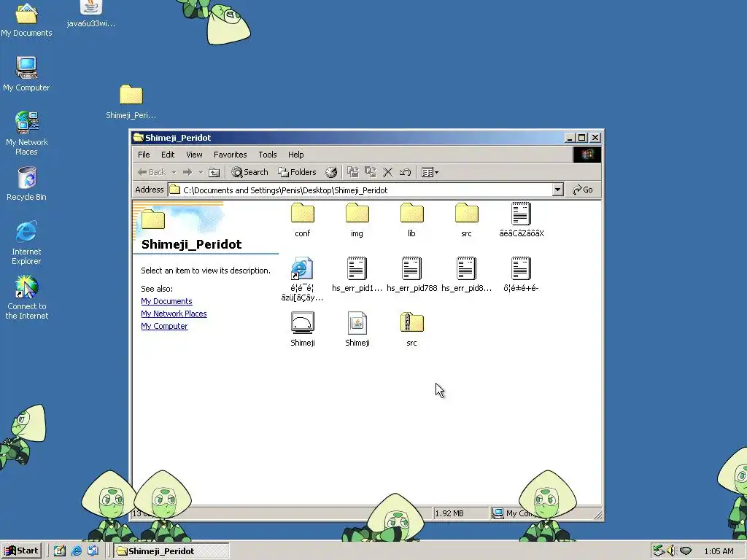
Task: Follow the My Network Places link
Action: (174, 314)
